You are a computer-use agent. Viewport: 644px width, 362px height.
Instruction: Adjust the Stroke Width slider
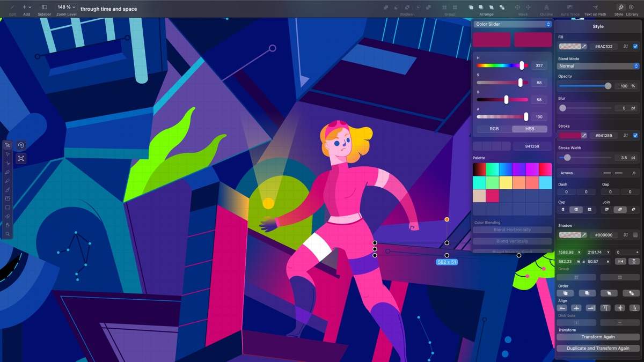point(585,158)
